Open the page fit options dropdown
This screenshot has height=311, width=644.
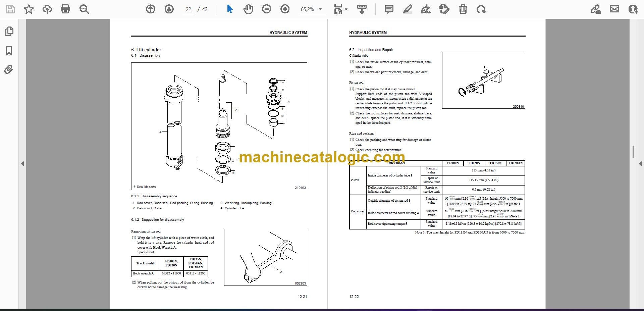pyautogui.click(x=340, y=9)
